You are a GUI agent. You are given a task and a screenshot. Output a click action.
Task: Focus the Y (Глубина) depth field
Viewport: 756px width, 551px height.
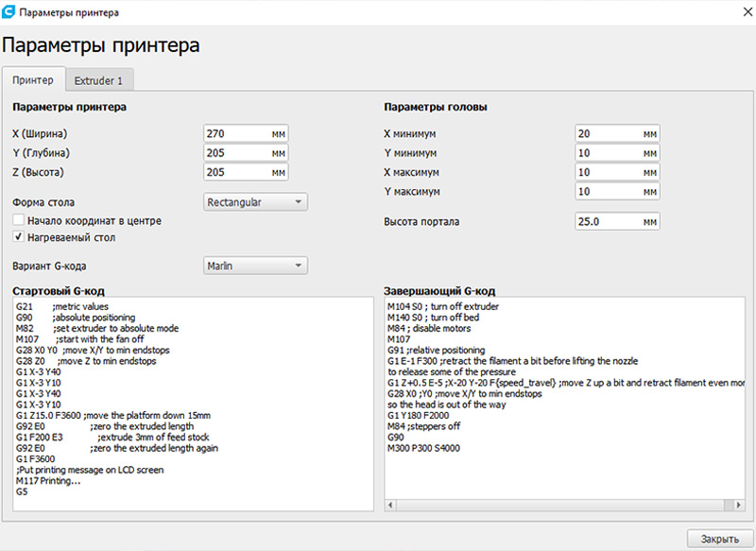coord(236,153)
